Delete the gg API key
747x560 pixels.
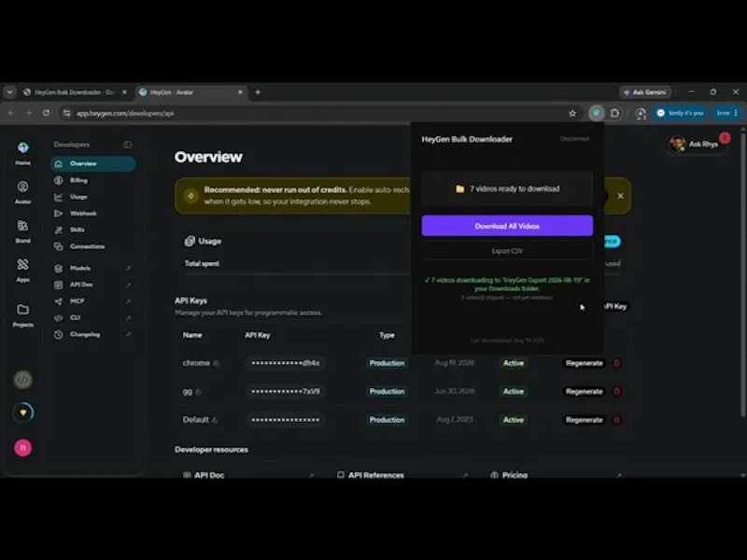click(x=616, y=391)
